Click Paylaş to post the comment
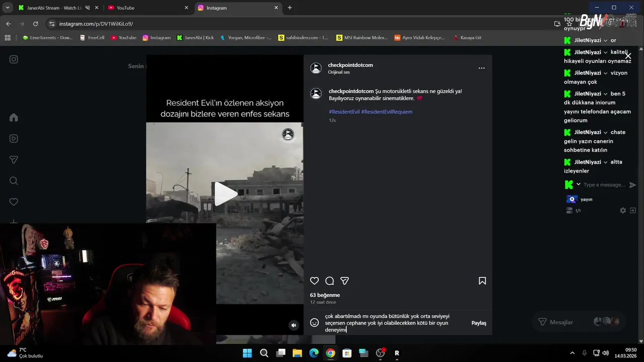This screenshot has width=644, height=362. [x=479, y=323]
